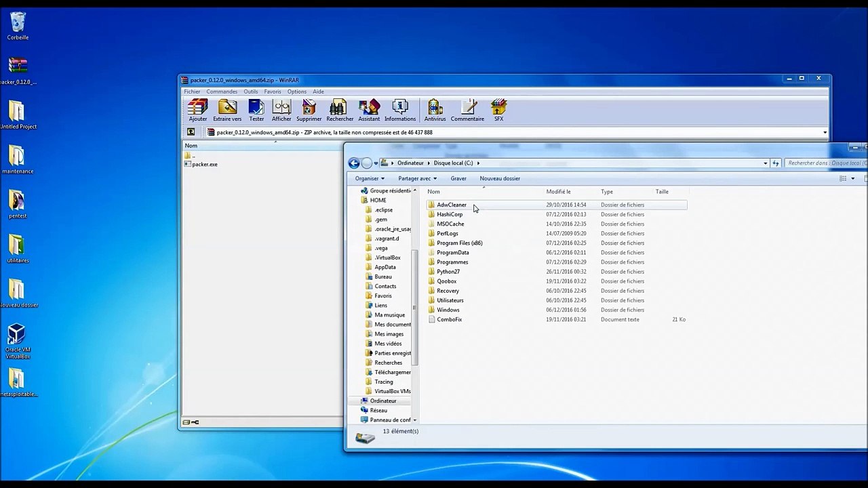Click the Informations icon in WinRAR
Image resolution: width=868 pixels, height=488 pixels.
(x=400, y=110)
